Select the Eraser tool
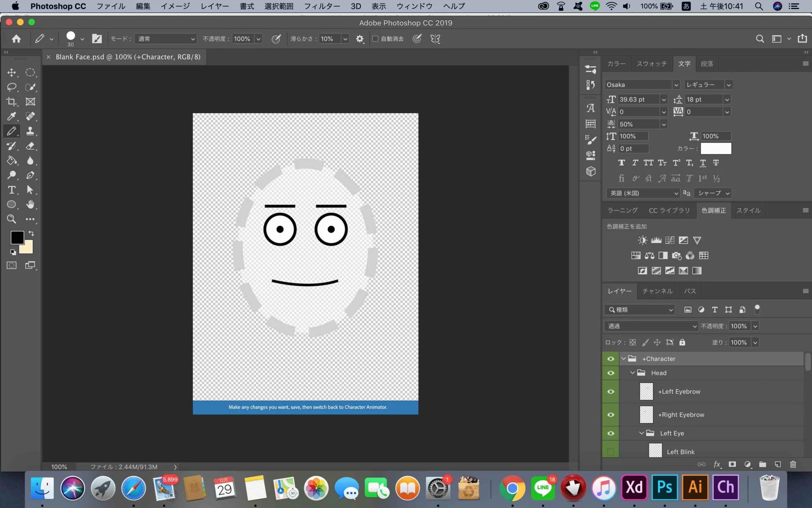Viewport: 812px width, 508px height. [x=30, y=146]
